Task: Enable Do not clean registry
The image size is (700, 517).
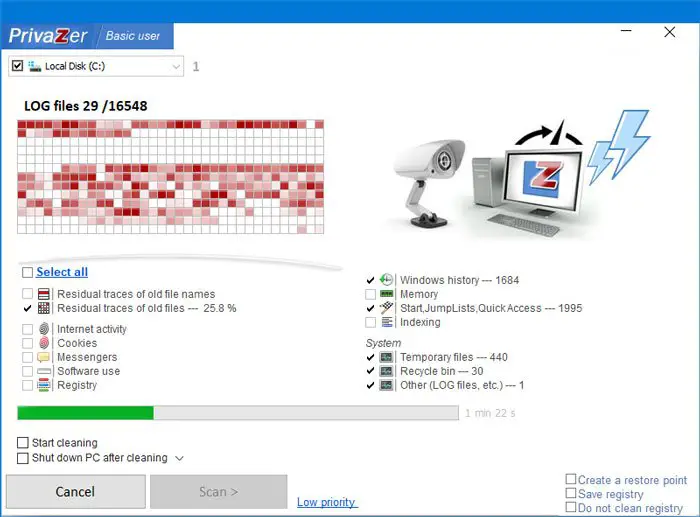Action: pos(571,507)
